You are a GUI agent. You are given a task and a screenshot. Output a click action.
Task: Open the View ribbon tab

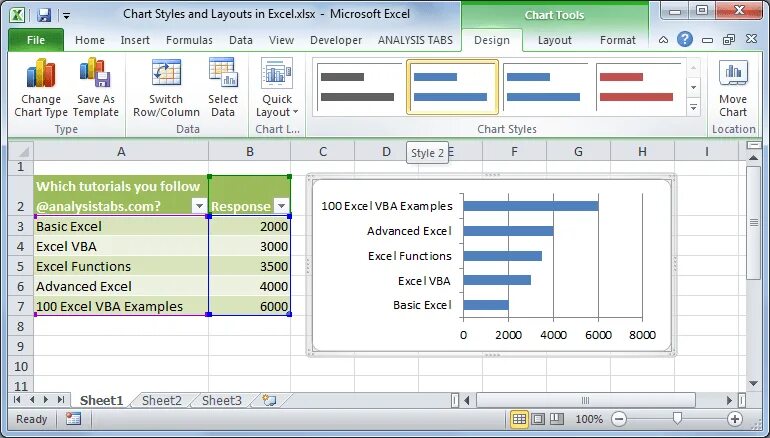pos(281,40)
